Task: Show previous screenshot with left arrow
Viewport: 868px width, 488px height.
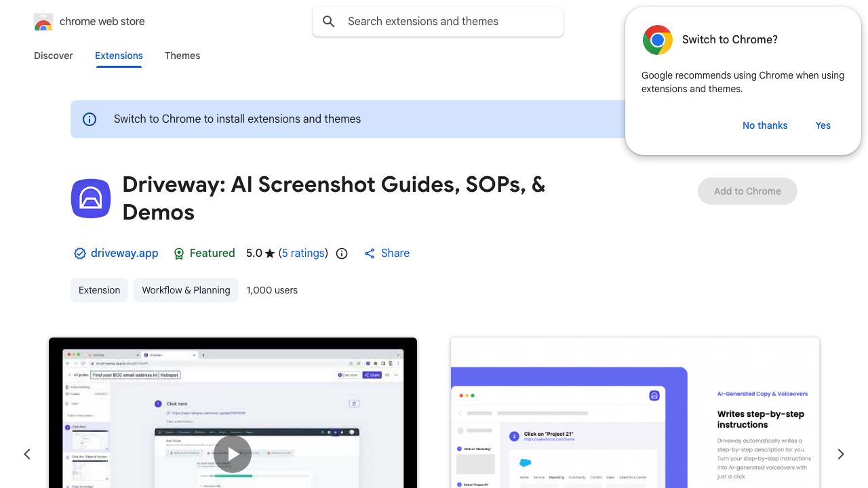Action: (27, 454)
